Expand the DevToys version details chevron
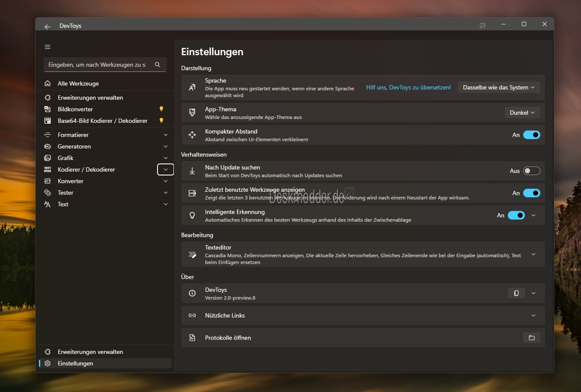 (x=533, y=293)
